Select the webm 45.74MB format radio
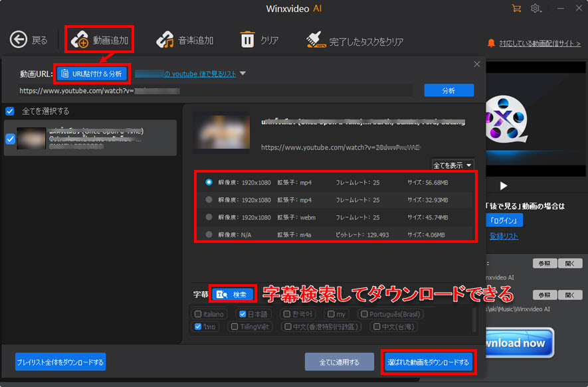Viewport: 588px width, 387px height. 209,217
